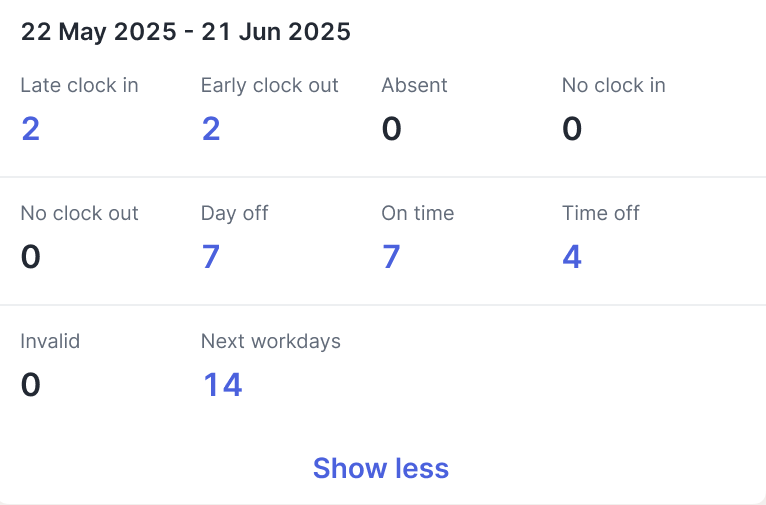Click the On time label
Image resolution: width=766 pixels, height=505 pixels.
pos(417,213)
